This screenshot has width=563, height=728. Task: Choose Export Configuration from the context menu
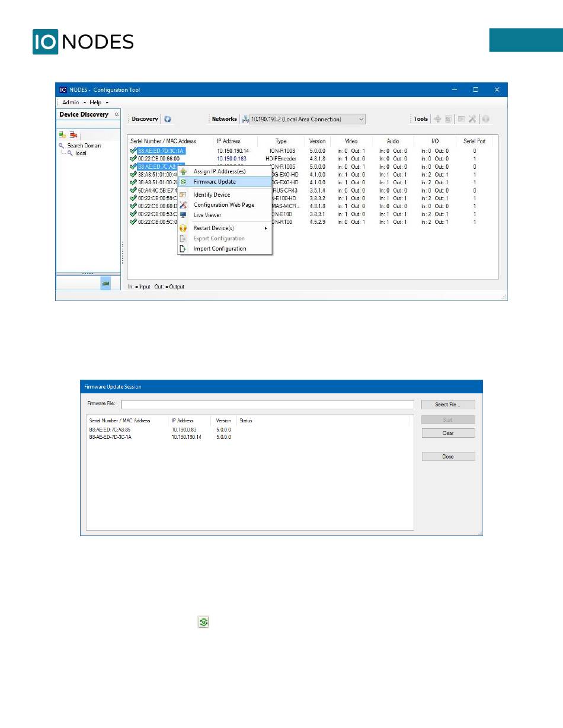tap(225, 239)
